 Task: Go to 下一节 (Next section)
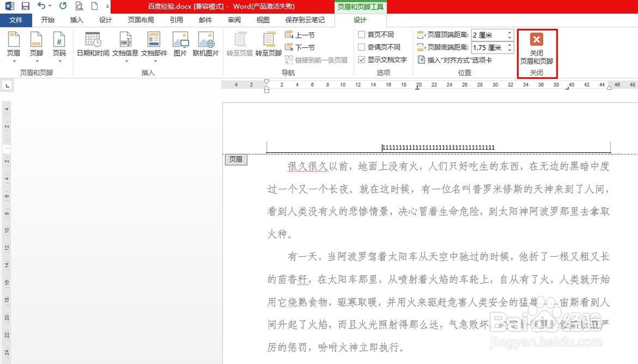300,47
